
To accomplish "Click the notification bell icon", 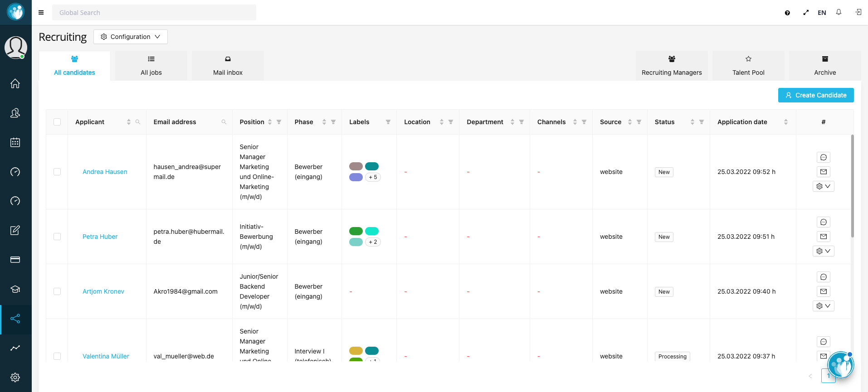I will click(x=839, y=12).
